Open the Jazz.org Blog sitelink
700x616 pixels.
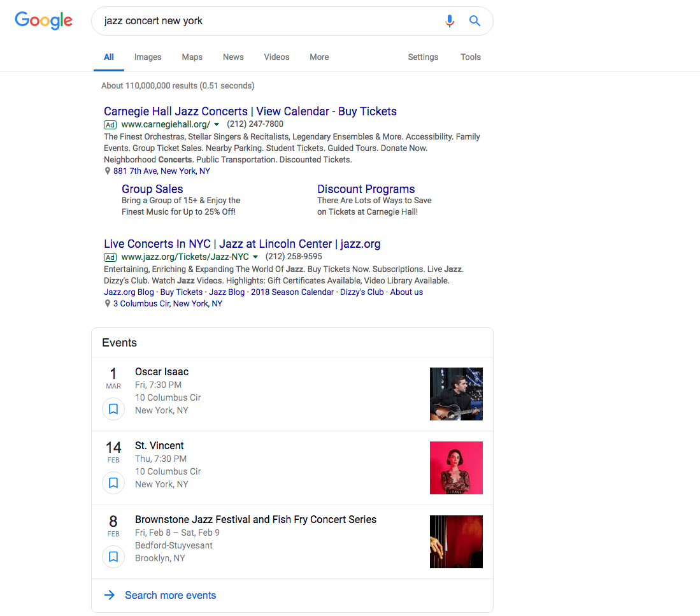[129, 292]
